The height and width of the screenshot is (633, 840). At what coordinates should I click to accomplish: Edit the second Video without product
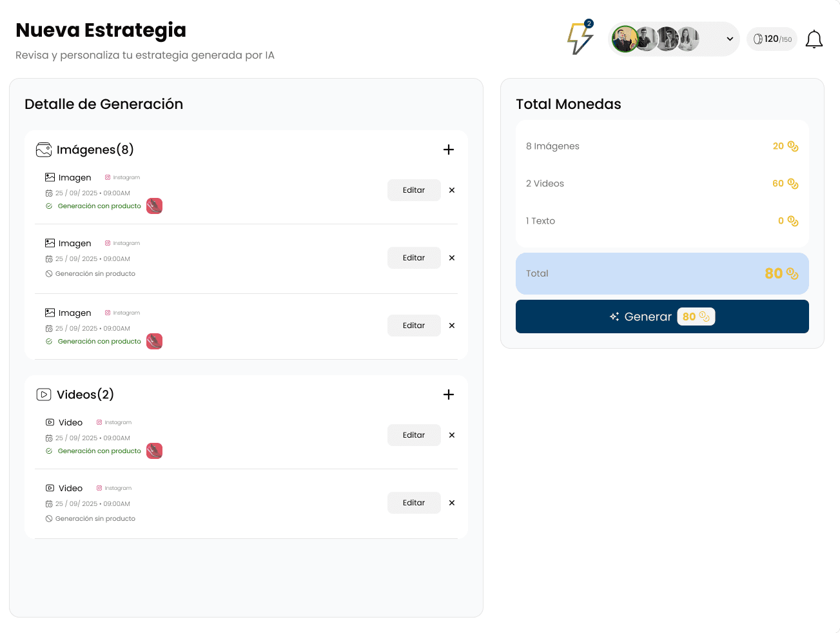[x=414, y=503]
